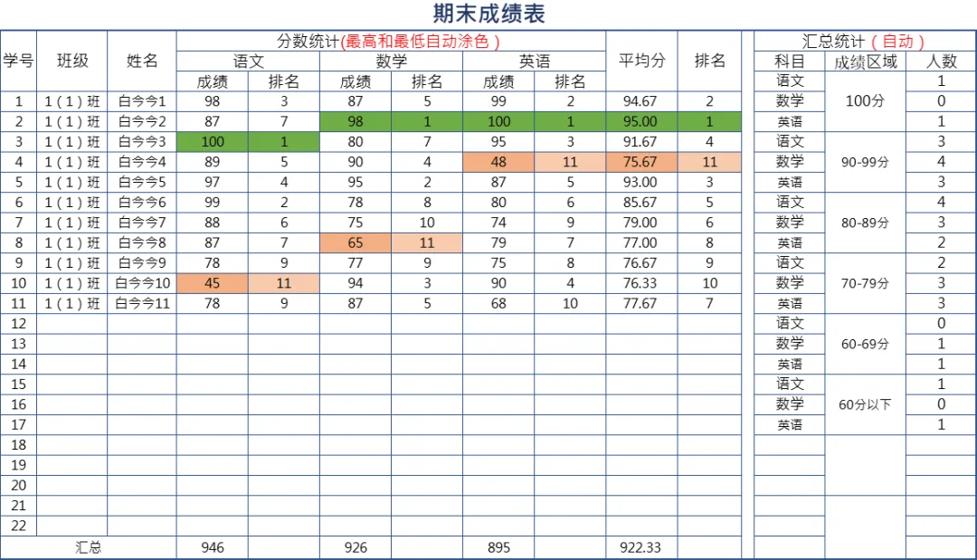Click the name cell 白今今10
The height and width of the screenshot is (560, 977).
(142, 283)
